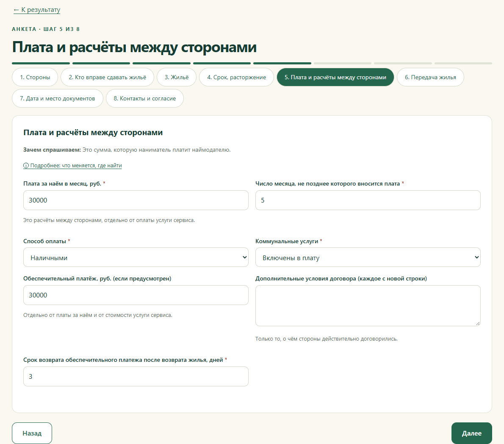The width and height of the screenshot is (504, 444).
Task: Switch to step "3. Жильё"
Action: tap(177, 77)
